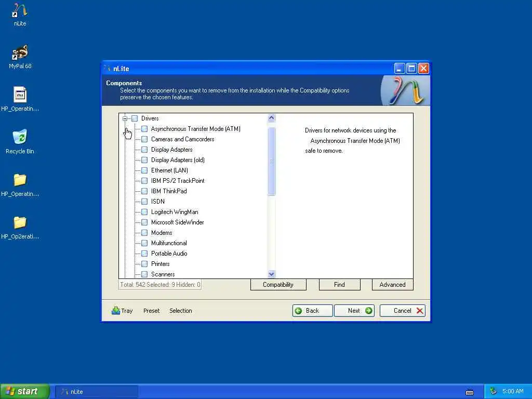The height and width of the screenshot is (399, 532).
Task: Click the scroll down arrow in components list
Action: tap(271, 274)
